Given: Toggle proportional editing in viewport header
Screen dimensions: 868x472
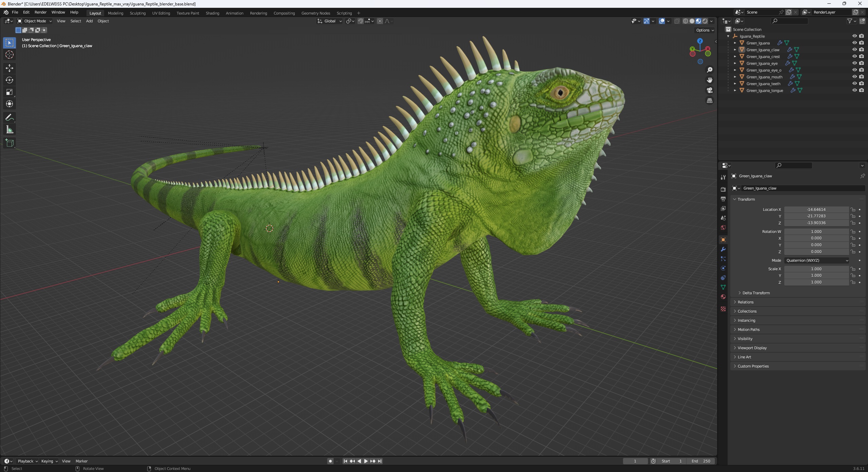Looking at the screenshot, I should [x=380, y=21].
